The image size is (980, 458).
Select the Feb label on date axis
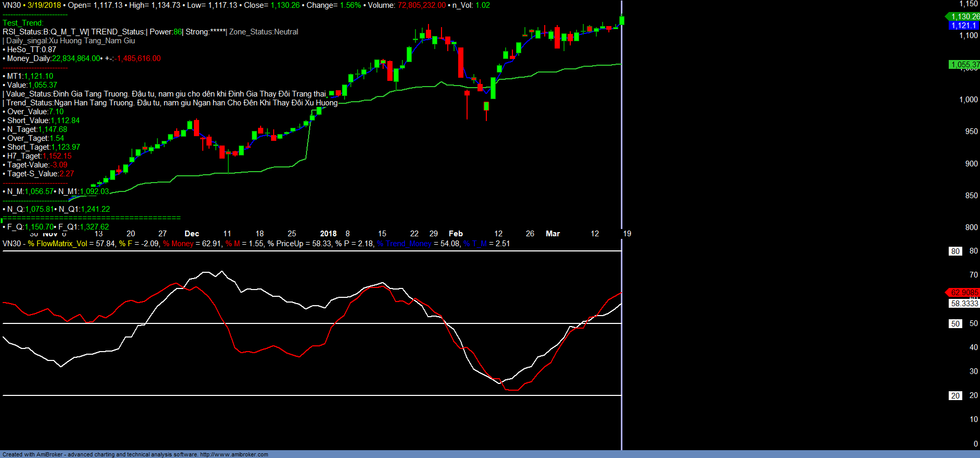click(x=456, y=234)
